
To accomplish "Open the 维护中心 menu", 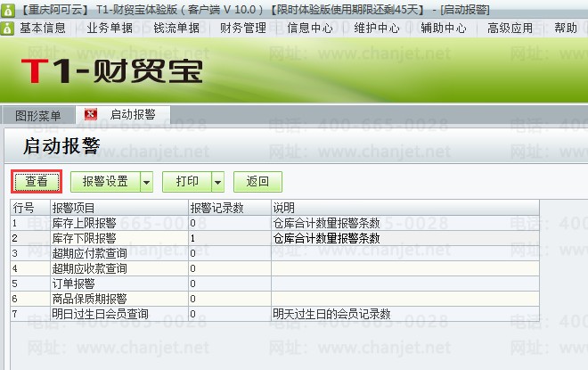I will (377, 29).
